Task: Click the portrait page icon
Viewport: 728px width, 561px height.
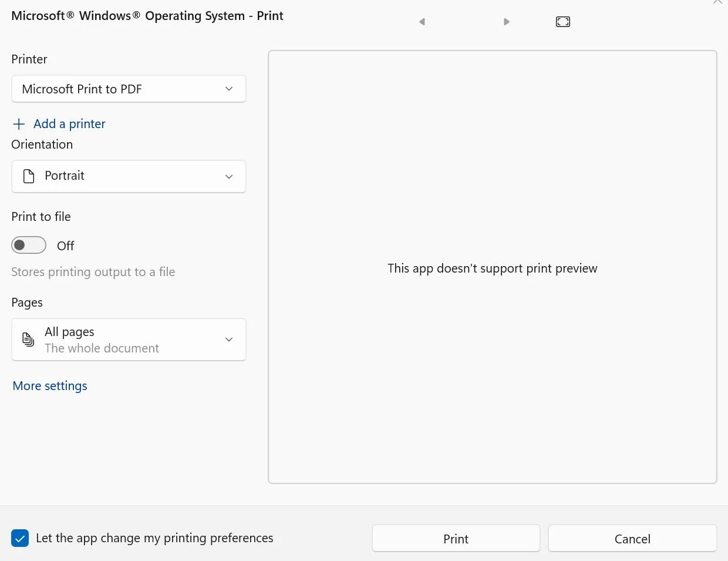Action: pyautogui.click(x=29, y=176)
